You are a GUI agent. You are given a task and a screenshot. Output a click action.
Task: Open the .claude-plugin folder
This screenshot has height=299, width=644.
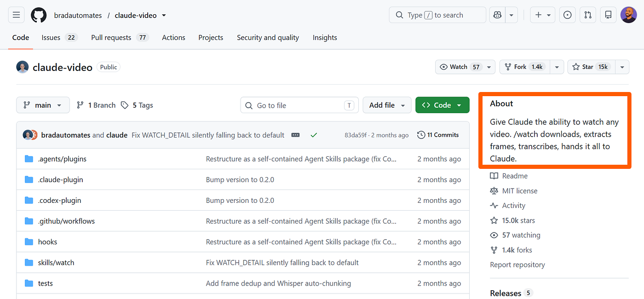61,180
